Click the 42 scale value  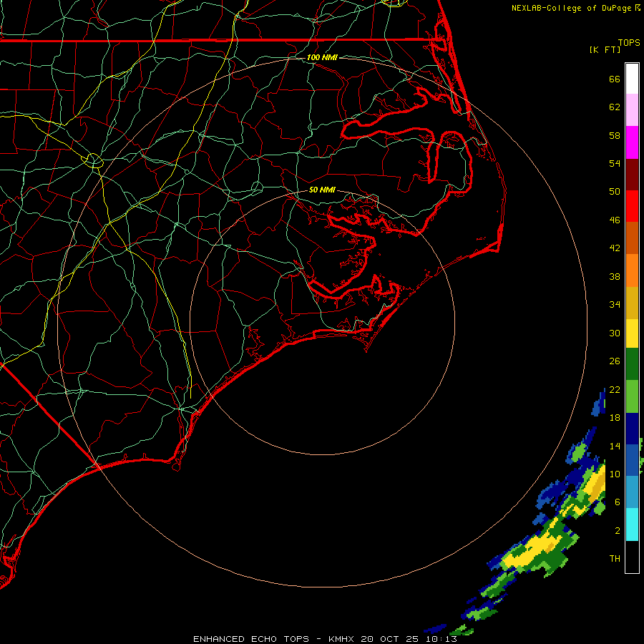(x=615, y=248)
